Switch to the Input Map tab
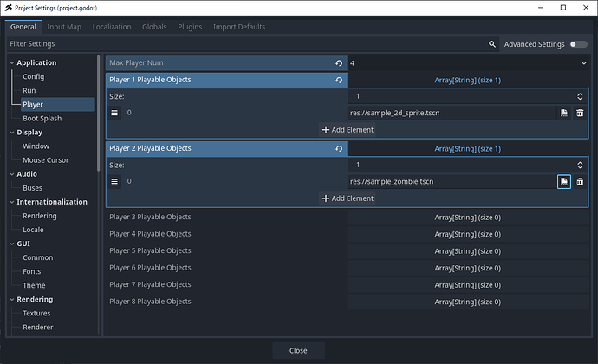The image size is (598, 364). [65, 27]
